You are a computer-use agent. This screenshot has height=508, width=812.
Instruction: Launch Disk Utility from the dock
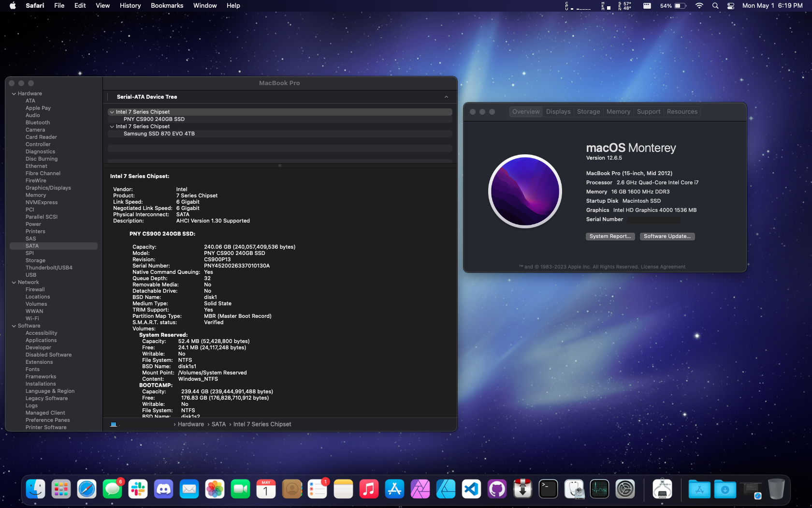(574, 489)
